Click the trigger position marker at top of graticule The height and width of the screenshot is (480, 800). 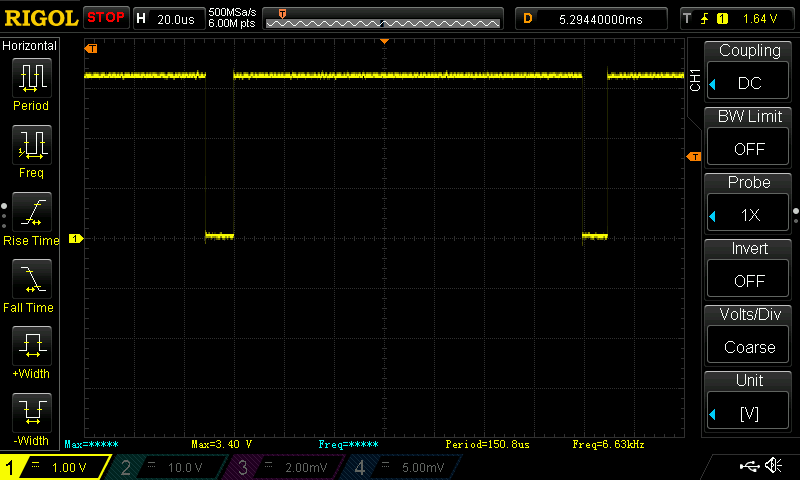(385, 41)
